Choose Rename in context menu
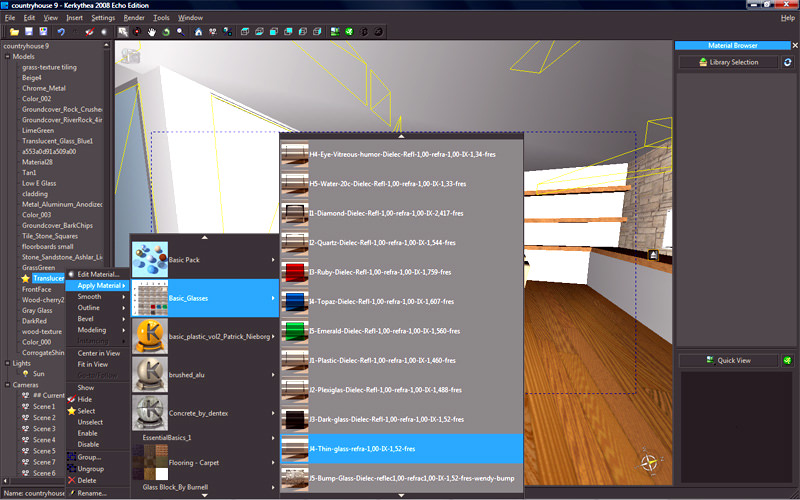Screen dimensions: 800x500 (x=97, y=493)
